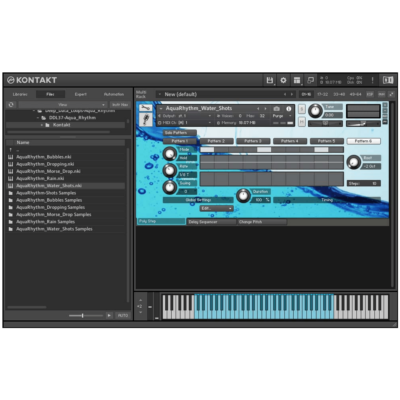
Task: Activate Pattern 6
Action: pyautogui.click(x=364, y=141)
